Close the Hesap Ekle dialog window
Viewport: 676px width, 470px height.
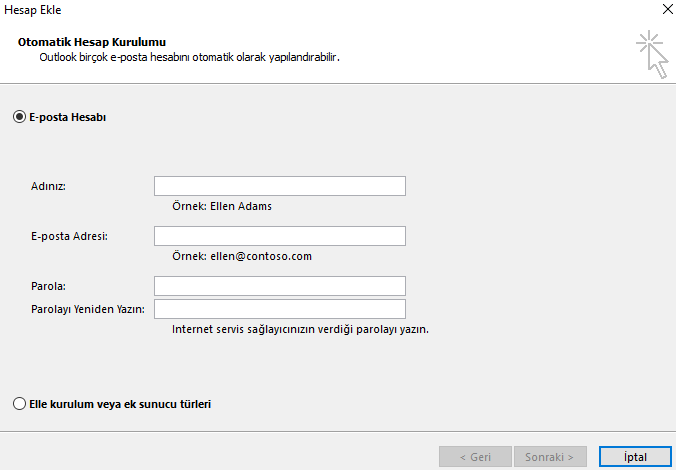tap(665, 8)
